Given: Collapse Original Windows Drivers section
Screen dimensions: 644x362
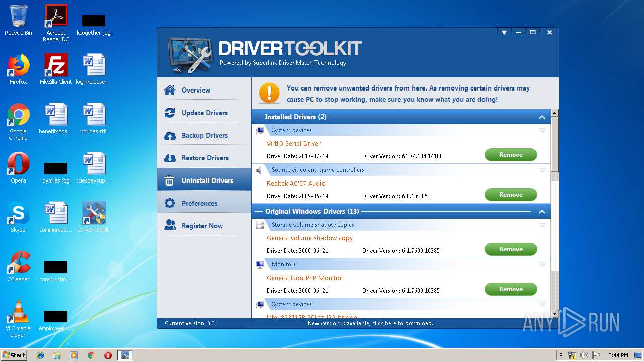Looking at the screenshot, I should coord(542,212).
